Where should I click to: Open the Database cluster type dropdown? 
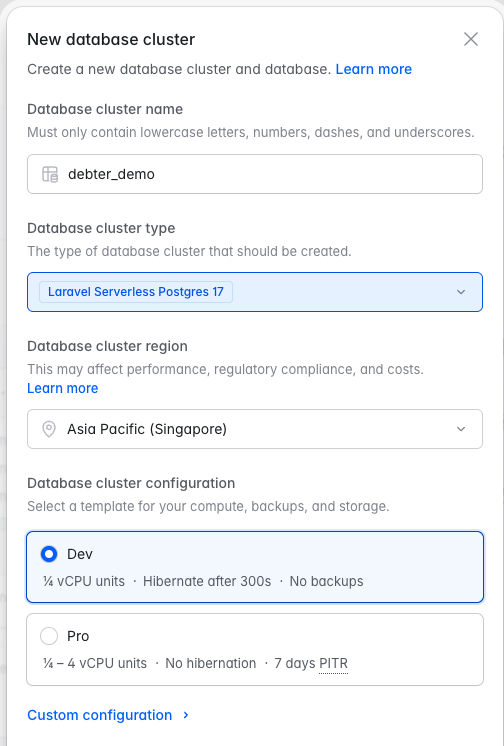[255, 292]
